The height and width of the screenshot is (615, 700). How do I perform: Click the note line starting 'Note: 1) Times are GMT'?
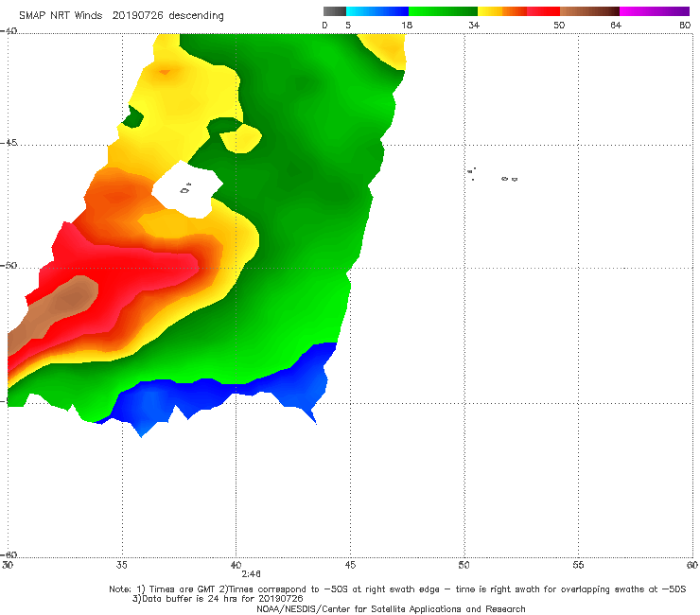[x=397, y=589]
